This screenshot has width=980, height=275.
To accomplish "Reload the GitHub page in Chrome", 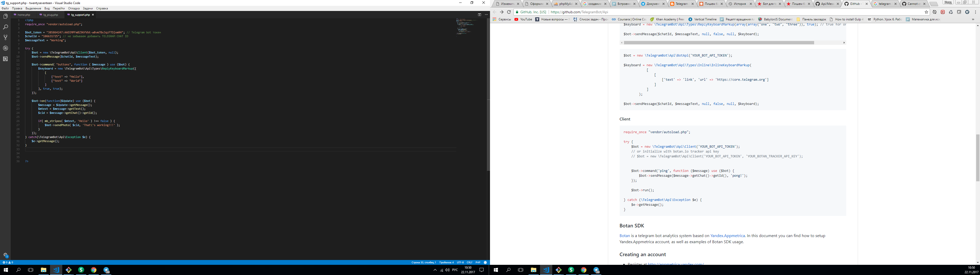I will 509,12.
